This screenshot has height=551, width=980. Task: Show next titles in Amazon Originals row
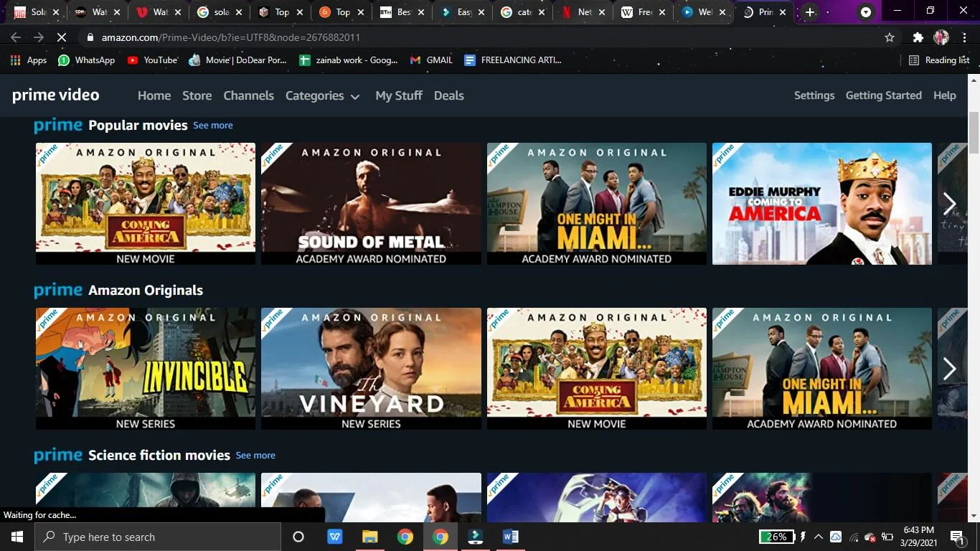click(x=949, y=369)
